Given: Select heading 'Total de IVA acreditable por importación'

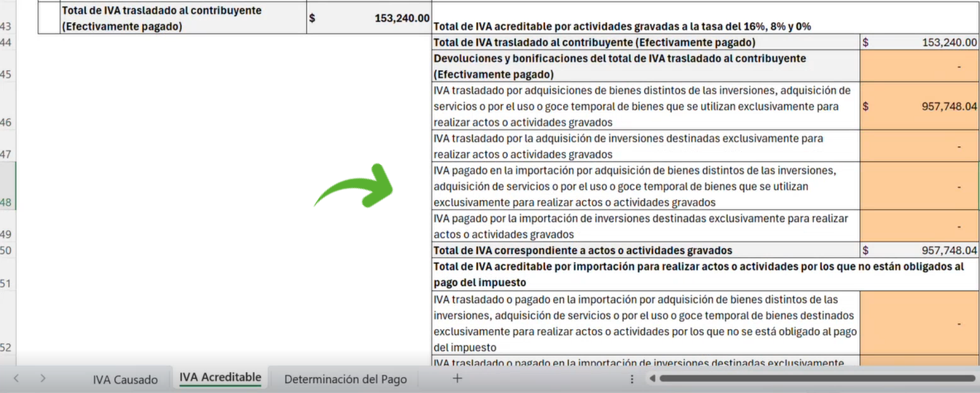Looking at the screenshot, I should pyautogui.click(x=705, y=274).
